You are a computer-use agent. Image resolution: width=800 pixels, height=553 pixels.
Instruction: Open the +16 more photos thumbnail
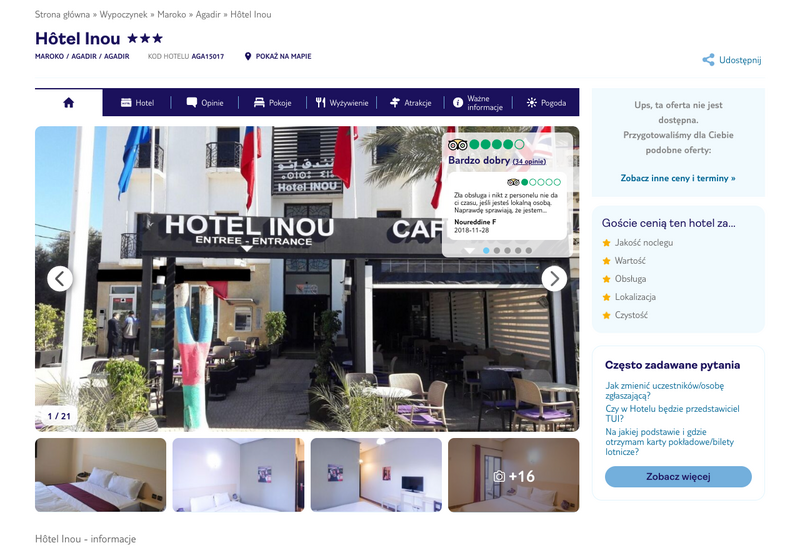click(513, 475)
